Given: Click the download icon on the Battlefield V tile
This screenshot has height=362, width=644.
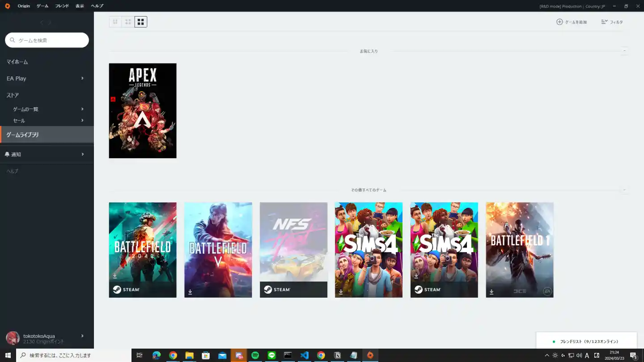Looking at the screenshot, I should 190,292.
